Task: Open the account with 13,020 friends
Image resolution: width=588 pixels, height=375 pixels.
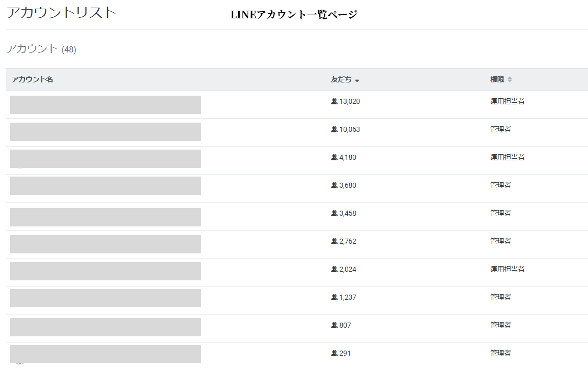Action: tap(105, 105)
